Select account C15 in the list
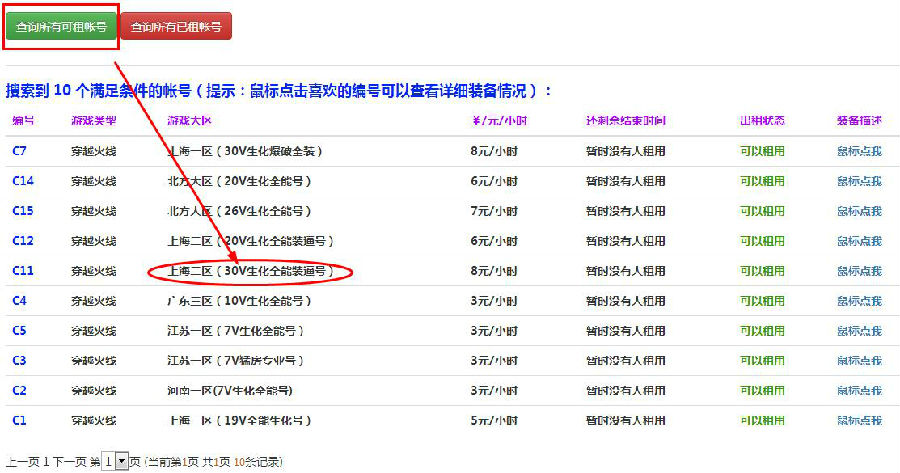Image resolution: width=900 pixels, height=473 pixels. click(x=22, y=211)
